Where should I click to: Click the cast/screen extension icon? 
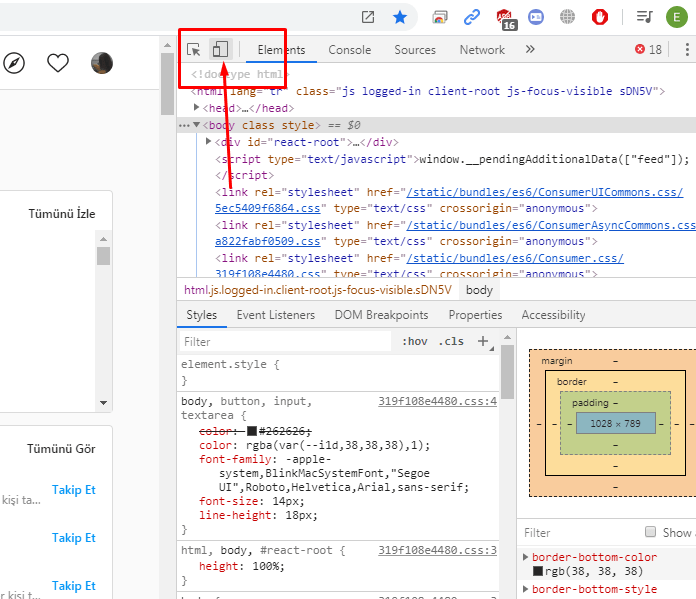pyautogui.click(x=439, y=17)
